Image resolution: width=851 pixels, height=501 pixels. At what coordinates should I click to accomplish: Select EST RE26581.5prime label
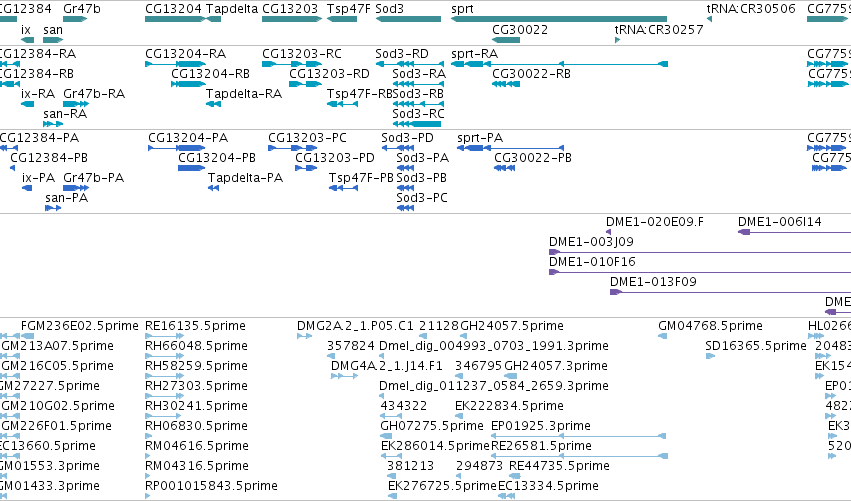click(x=541, y=446)
